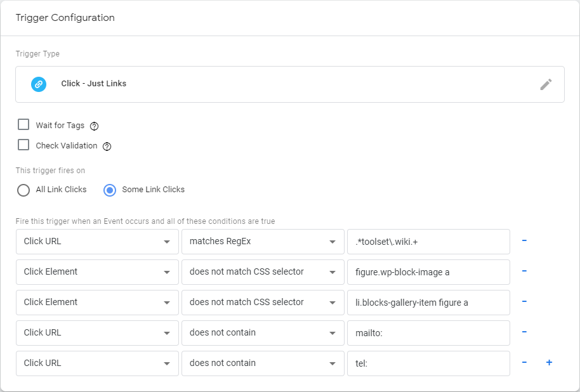Screen dimensions: 580x392
Task: Click the tel: value field
Action: [429, 363]
